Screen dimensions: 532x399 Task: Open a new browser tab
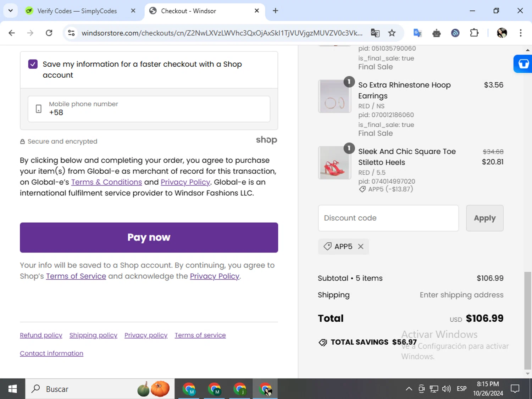pos(275,11)
